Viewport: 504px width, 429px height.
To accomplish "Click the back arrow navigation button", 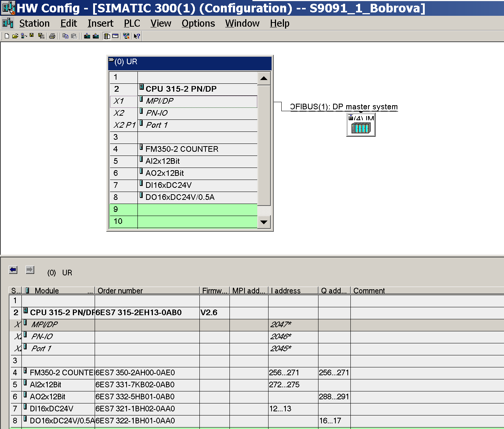I will pyautogui.click(x=13, y=270).
